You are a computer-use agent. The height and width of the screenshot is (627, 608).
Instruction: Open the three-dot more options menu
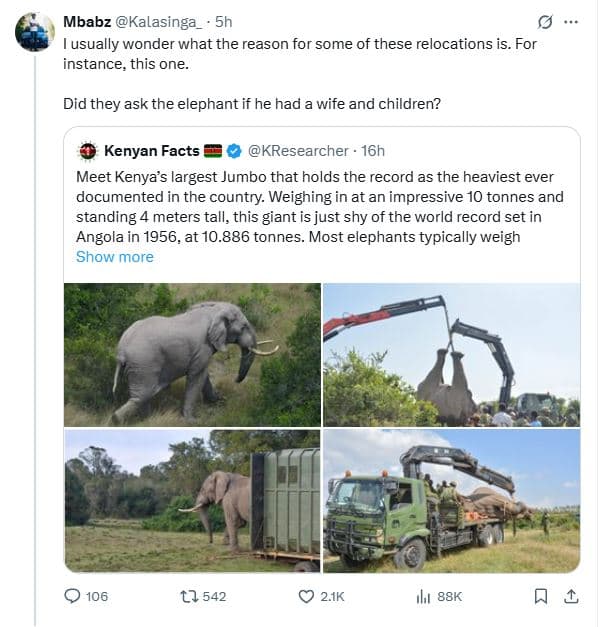pyautogui.click(x=571, y=21)
